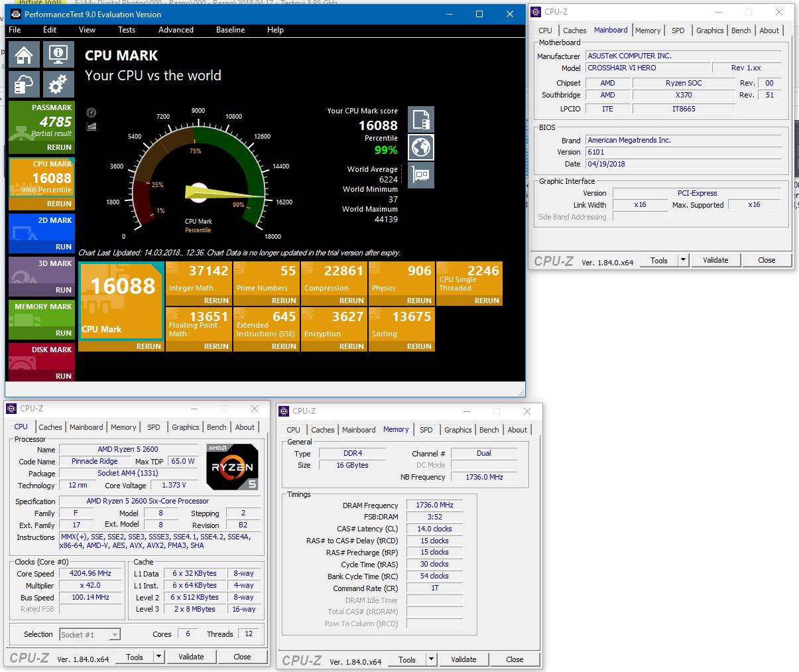Expand Tools dropdown arrow in Memory window
Screen dimensions: 799x672
[x=432, y=659]
